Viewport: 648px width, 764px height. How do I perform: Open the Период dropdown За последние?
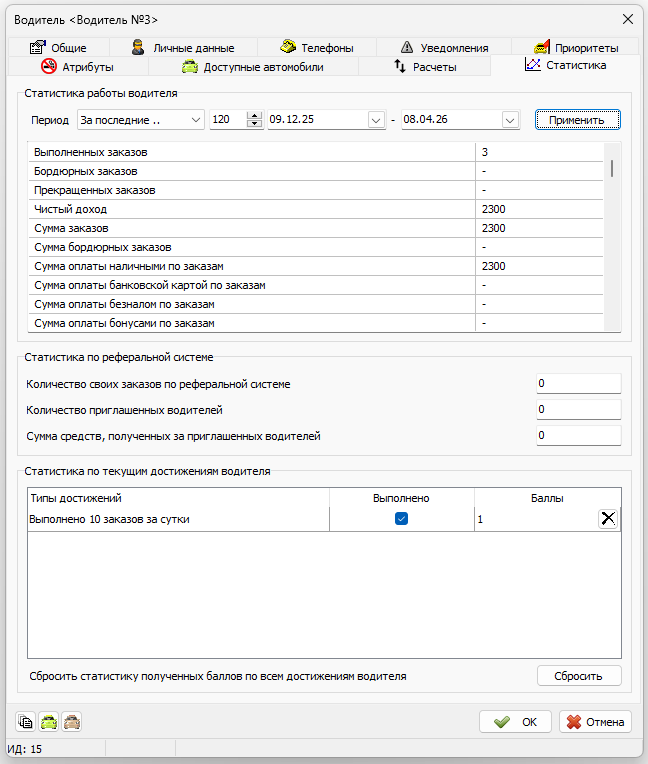[140, 120]
